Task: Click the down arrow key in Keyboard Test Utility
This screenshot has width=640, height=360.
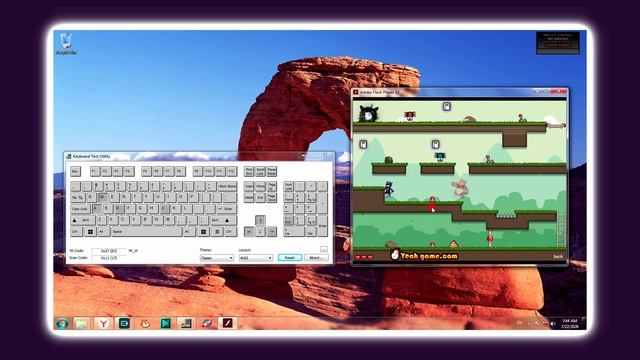Action: pos(260,231)
